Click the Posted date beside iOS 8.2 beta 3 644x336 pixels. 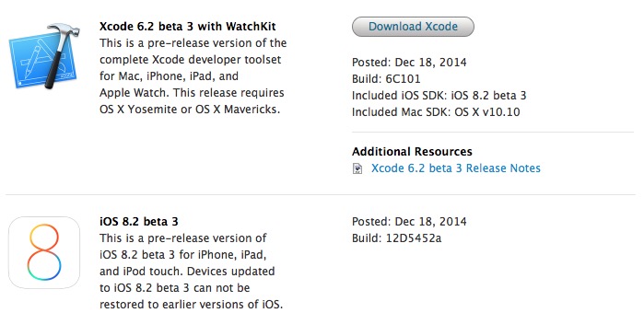pyautogui.click(x=409, y=222)
